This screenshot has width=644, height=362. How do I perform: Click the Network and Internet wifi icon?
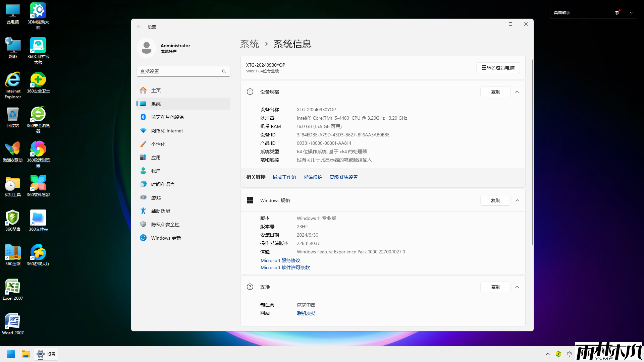click(143, 131)
